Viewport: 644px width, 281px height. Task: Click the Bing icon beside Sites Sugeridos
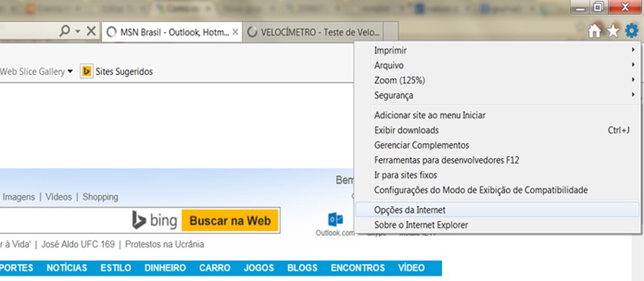tap(86, 71)
